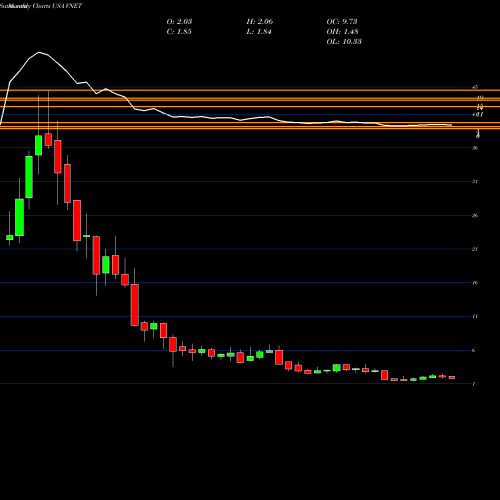Click the 16 price axis label
Image resolution: width=500 pixels, height=500 pixels.
pyautogui.click(x=475, y=283)
